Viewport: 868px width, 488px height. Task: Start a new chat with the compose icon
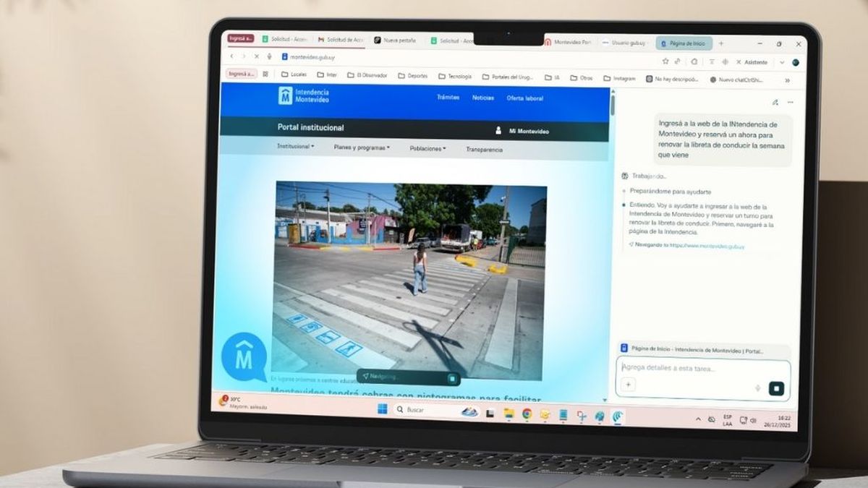pyautogui.click(x=775, y=103)
